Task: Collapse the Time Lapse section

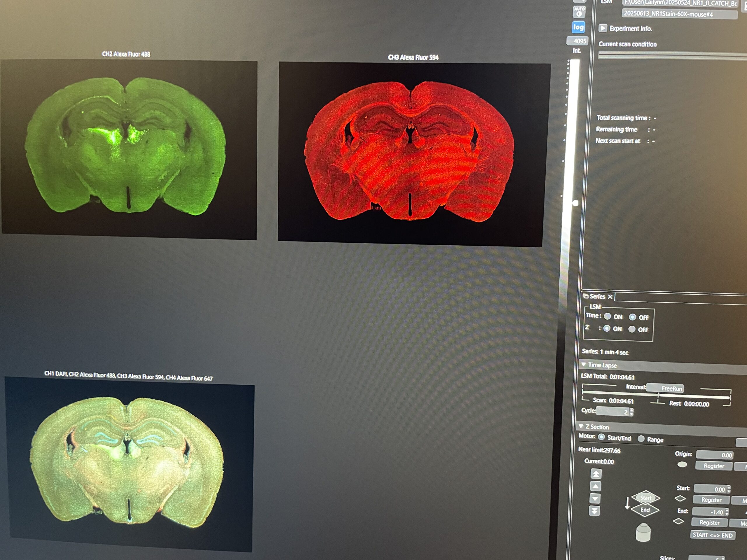Action: [584, 365]
